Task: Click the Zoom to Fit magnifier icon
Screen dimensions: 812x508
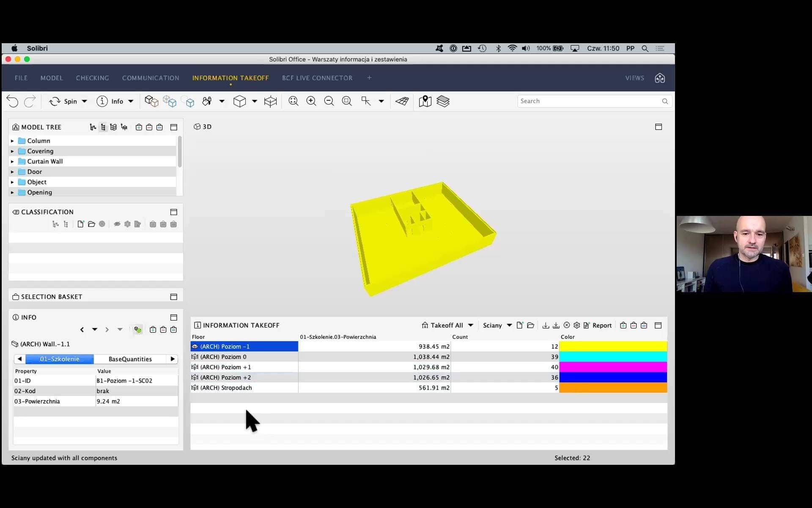Action: point(294,101)
